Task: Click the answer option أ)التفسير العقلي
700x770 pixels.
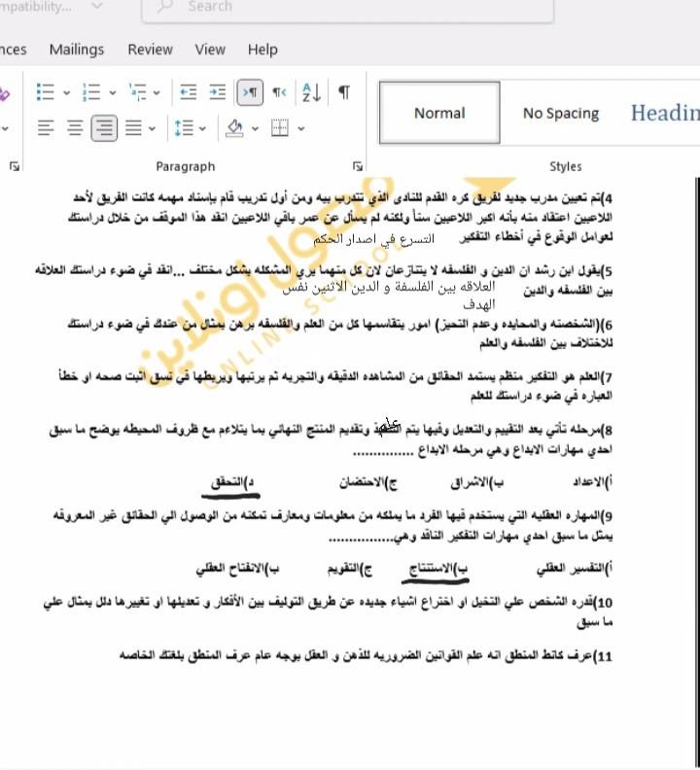Action: click(x=575, y=568)
